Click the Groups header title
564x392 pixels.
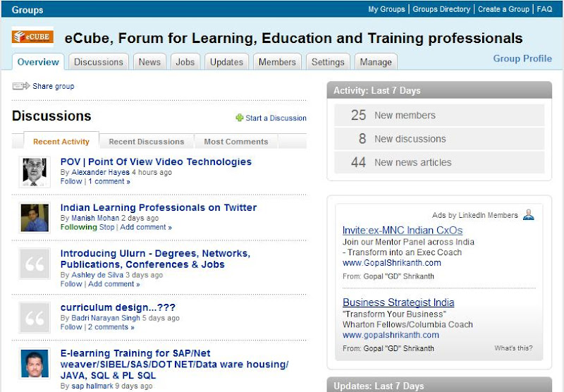pyautogui.click(x=27, y=10)
